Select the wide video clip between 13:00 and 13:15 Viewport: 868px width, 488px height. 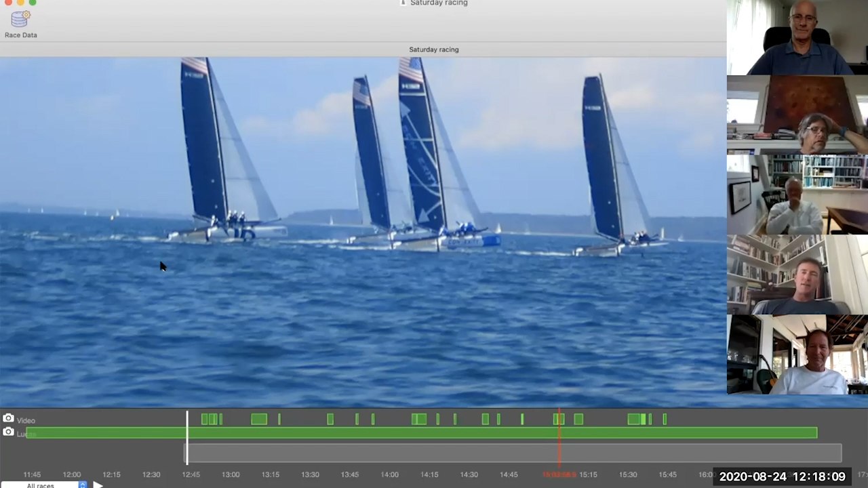click(259, 420)
